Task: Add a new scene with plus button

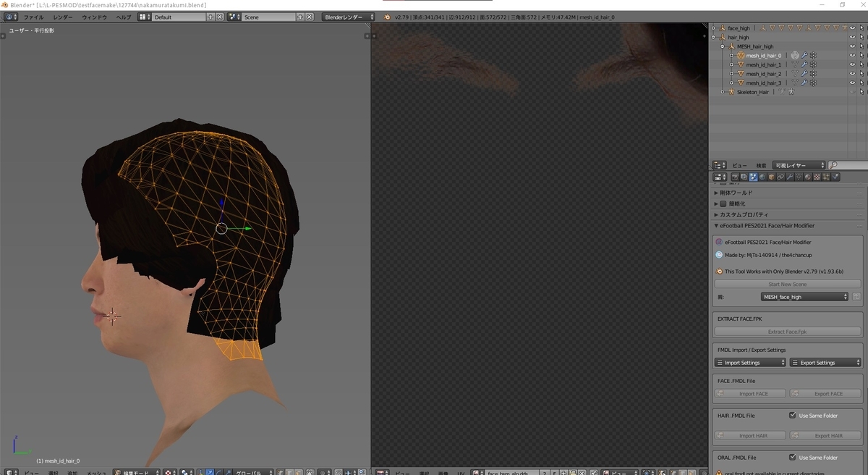Action: pyautogui.click(x=301, y=17)
